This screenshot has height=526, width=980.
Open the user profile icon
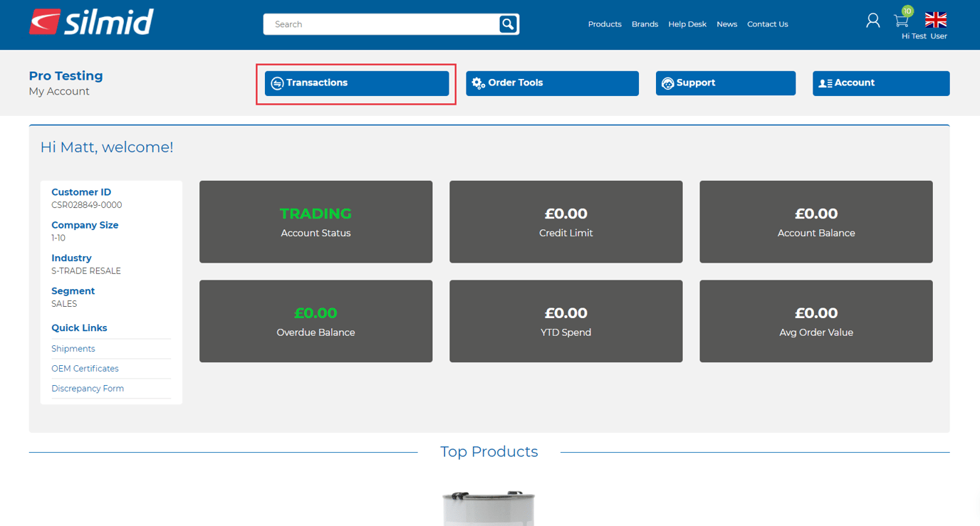[x=872, y=21]
